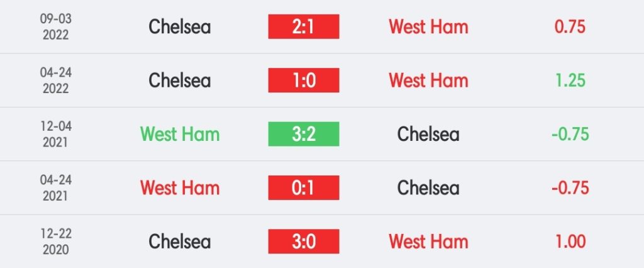Click West Ham in the 04-24 2022 row
Image resolution: width=644 pixels, height=268 pixels.
click(428, 81)
